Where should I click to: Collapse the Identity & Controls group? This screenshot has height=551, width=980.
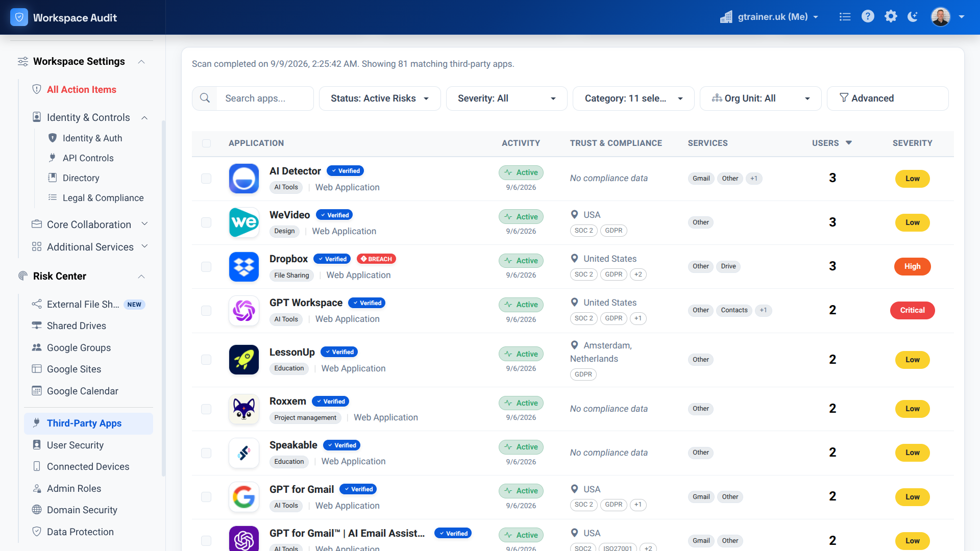144,118
